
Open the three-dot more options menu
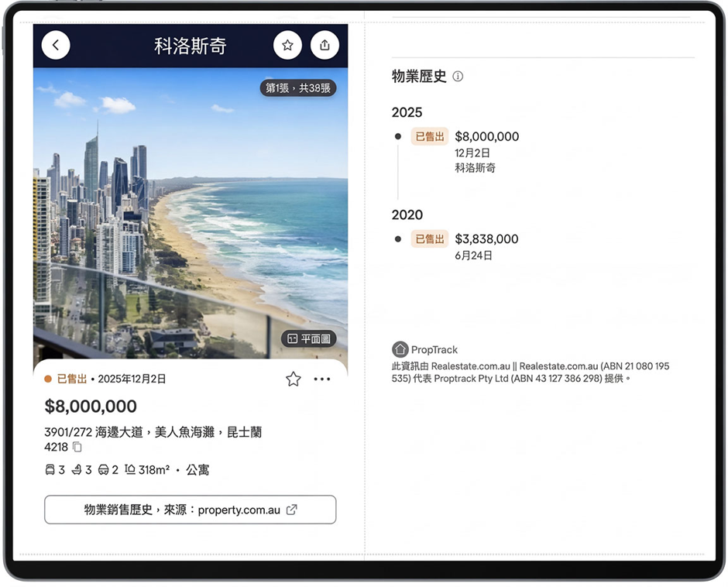(322, 379)
